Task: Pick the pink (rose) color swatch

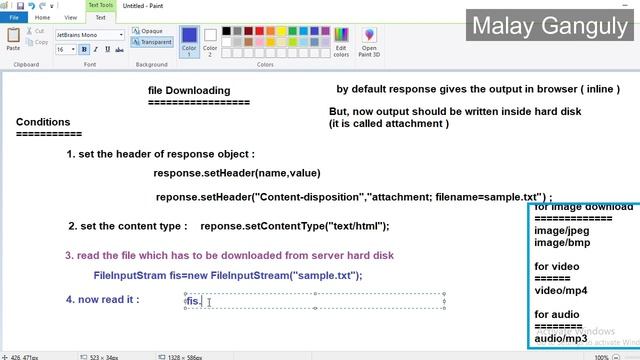Action: pyautogui.click(x=260, y=42)
